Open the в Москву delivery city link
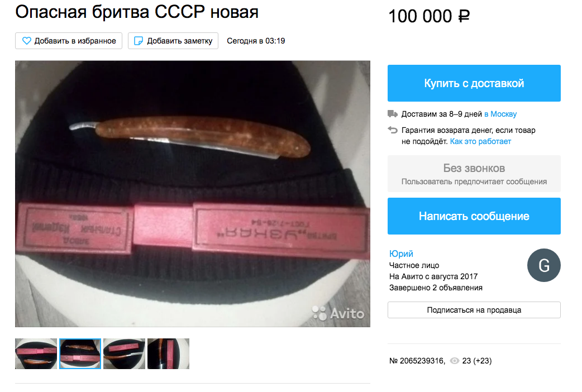 coord(500,114)
